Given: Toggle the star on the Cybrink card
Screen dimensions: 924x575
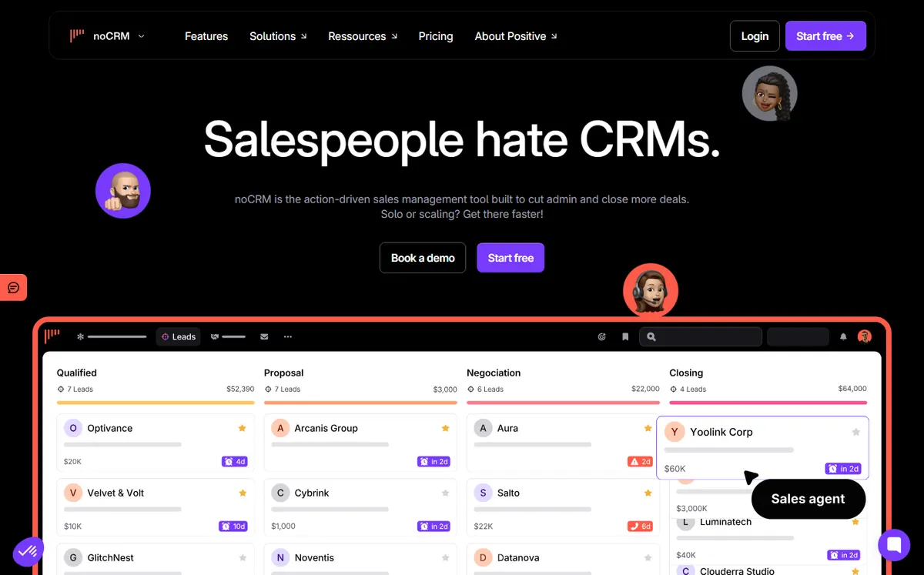Looking at the screenshot, I should click(445, 493).
